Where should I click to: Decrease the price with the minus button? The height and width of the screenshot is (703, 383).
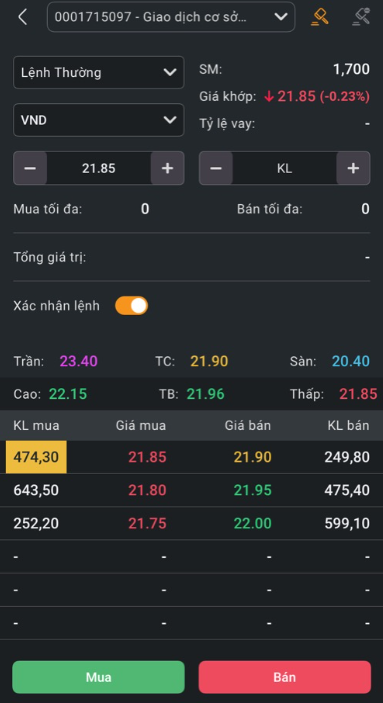(30, 168)
